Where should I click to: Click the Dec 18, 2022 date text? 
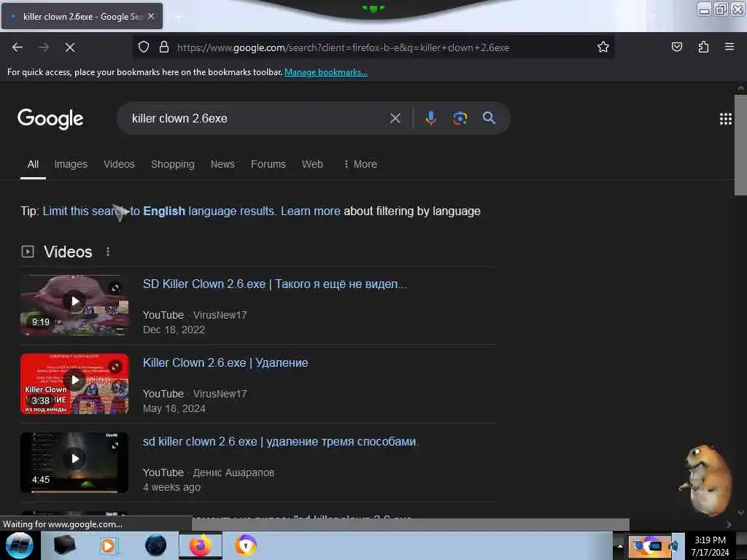coord(174,330)
